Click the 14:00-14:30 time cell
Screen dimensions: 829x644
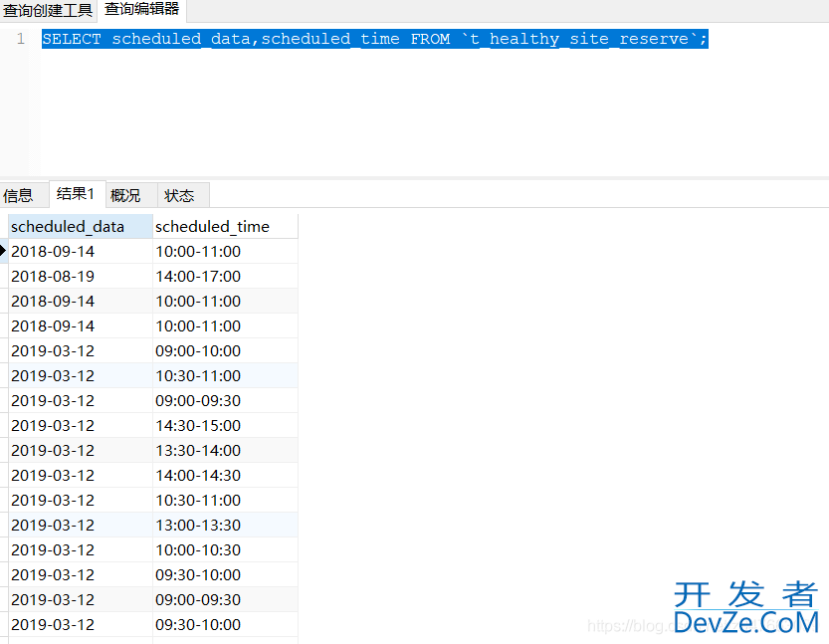(198, 475)
